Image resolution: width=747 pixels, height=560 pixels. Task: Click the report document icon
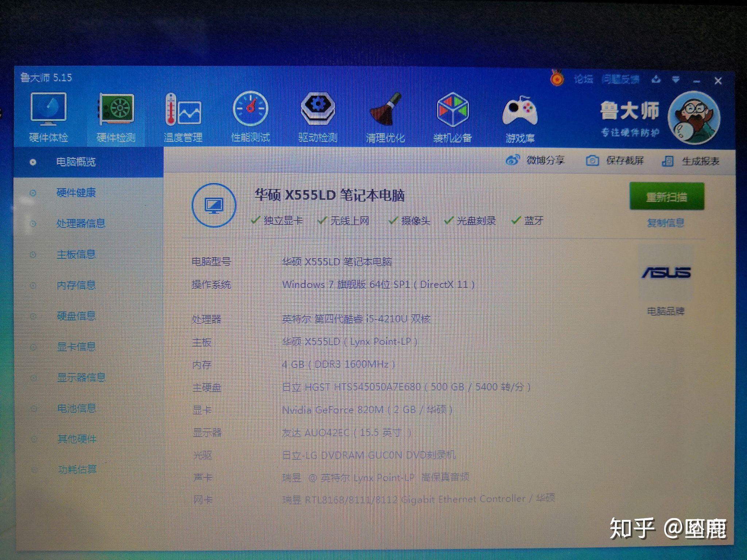(667, 161)
